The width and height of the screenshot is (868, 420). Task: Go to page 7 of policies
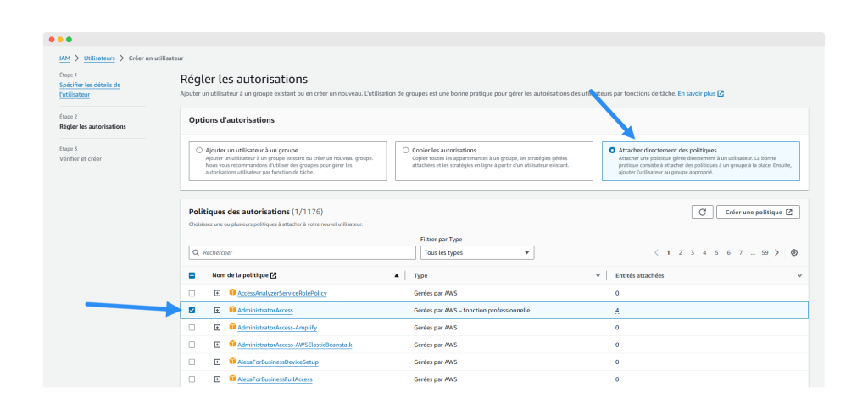tap(741, 252)
